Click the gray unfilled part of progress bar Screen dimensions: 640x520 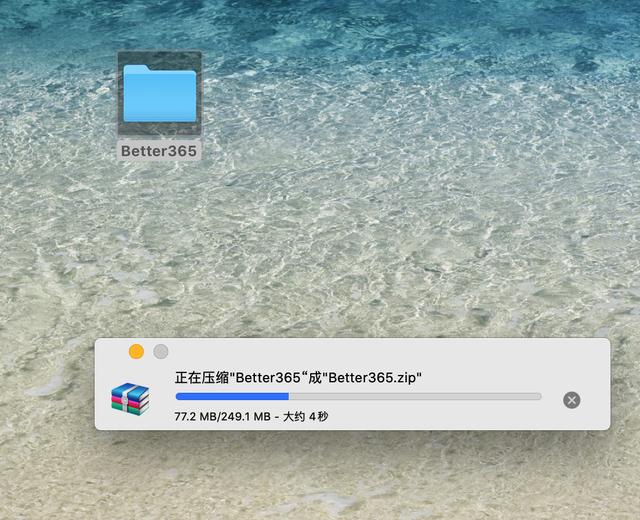pos(420,397)
